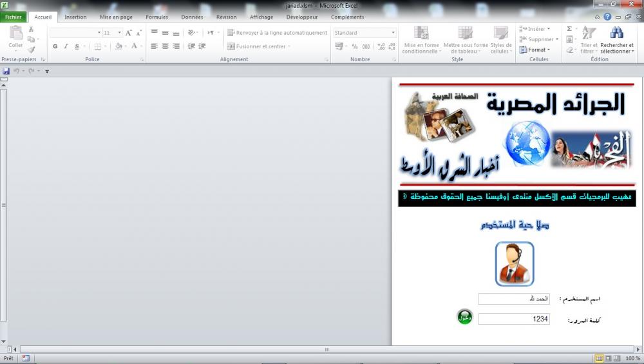
Task: Click the copy icon in Presse-papiers
Action: (x=31, y=39)
